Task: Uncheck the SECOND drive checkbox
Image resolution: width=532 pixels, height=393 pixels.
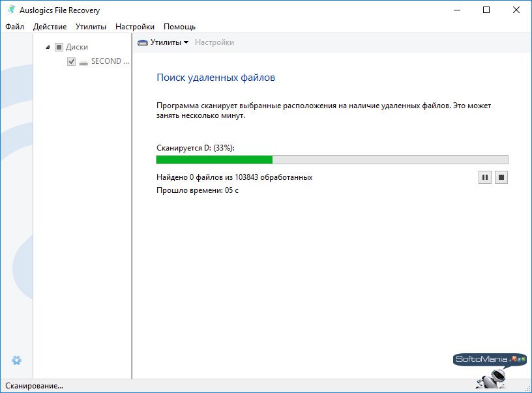Action: pos(71,61)
